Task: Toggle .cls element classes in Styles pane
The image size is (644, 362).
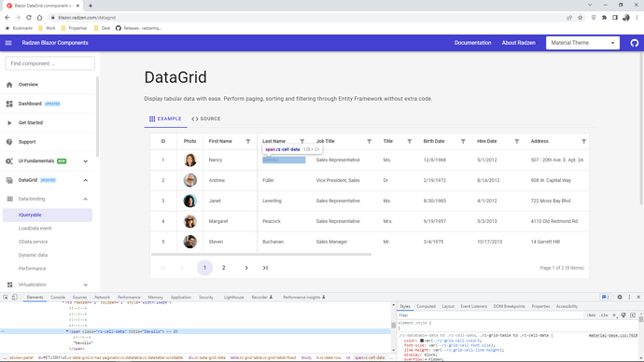Action: pyautogui.click(x=603, y=315)
